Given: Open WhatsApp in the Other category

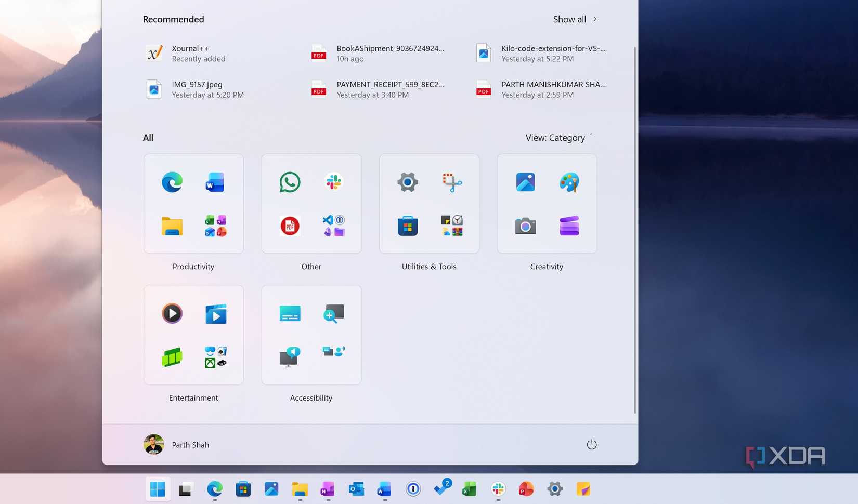Looking at the screenshot, I should pyautogui.click(x=290, y=182).
